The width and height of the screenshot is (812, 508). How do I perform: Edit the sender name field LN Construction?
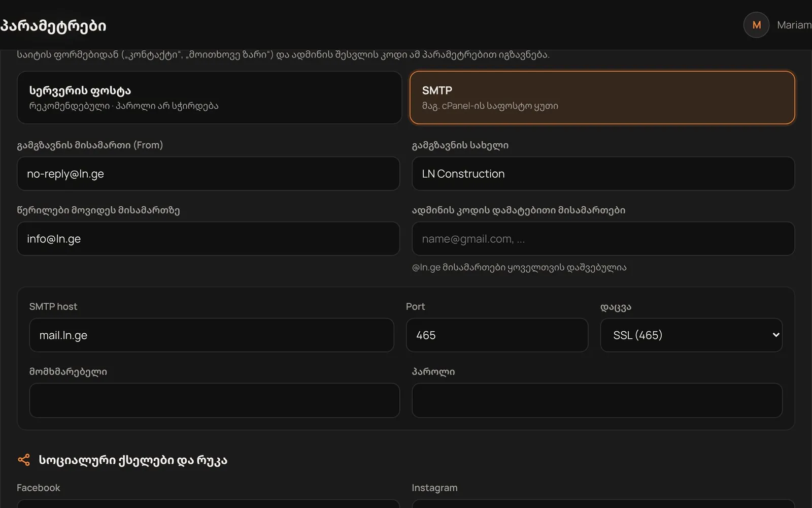(x=603, y=174)
